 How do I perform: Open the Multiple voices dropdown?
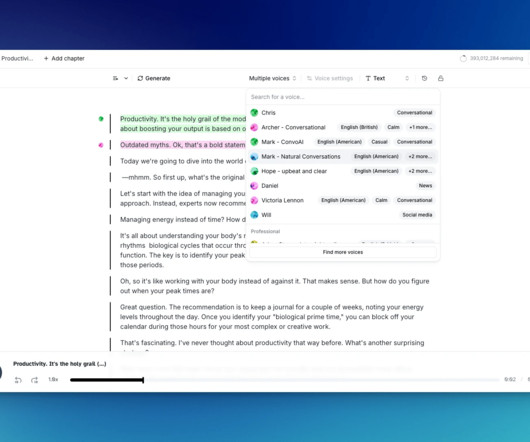(x=272, y=78)
